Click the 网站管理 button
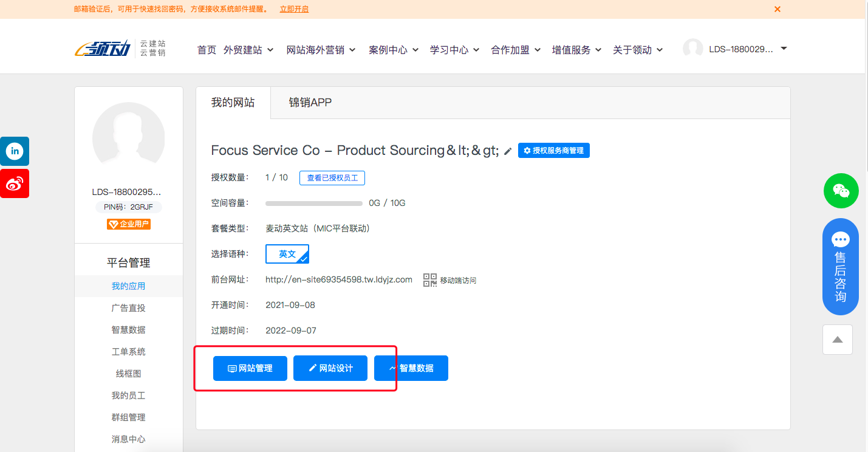This screenshot has width=868, height=452. click(x=250, y=368)
